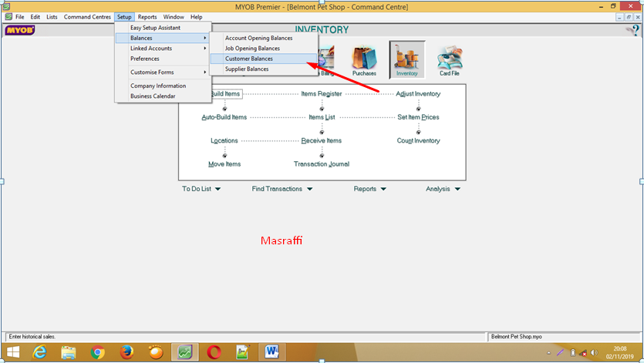Screen dimensions: 644x363
Task: Select Supplier Balances
Action: (x=264, y=69)
